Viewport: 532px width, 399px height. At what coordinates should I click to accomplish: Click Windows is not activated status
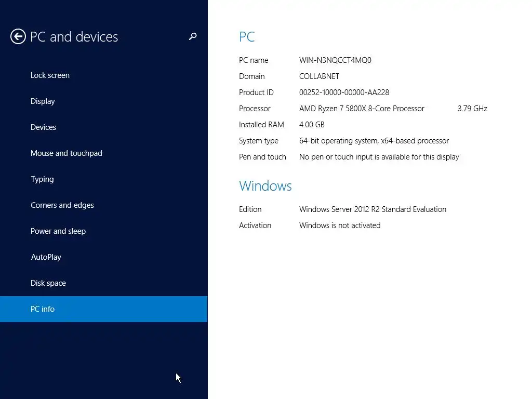[x=340, y=225]
